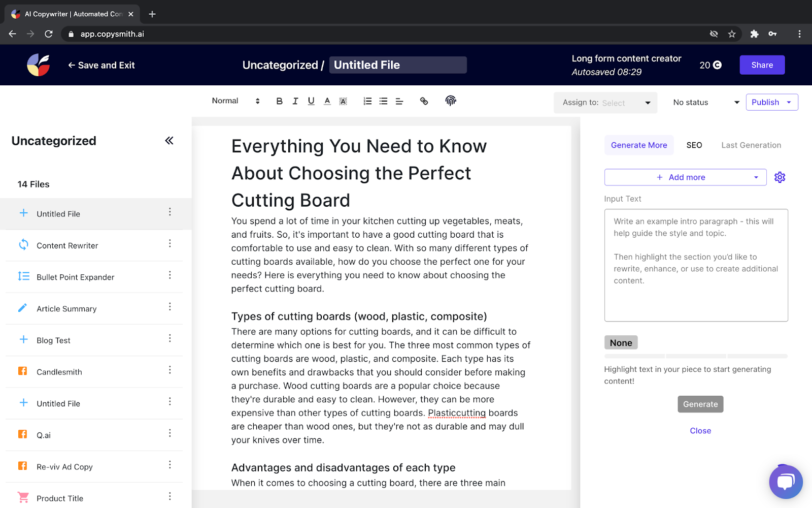
Task: Click the credits coin icon
Action: coord(718,65)
